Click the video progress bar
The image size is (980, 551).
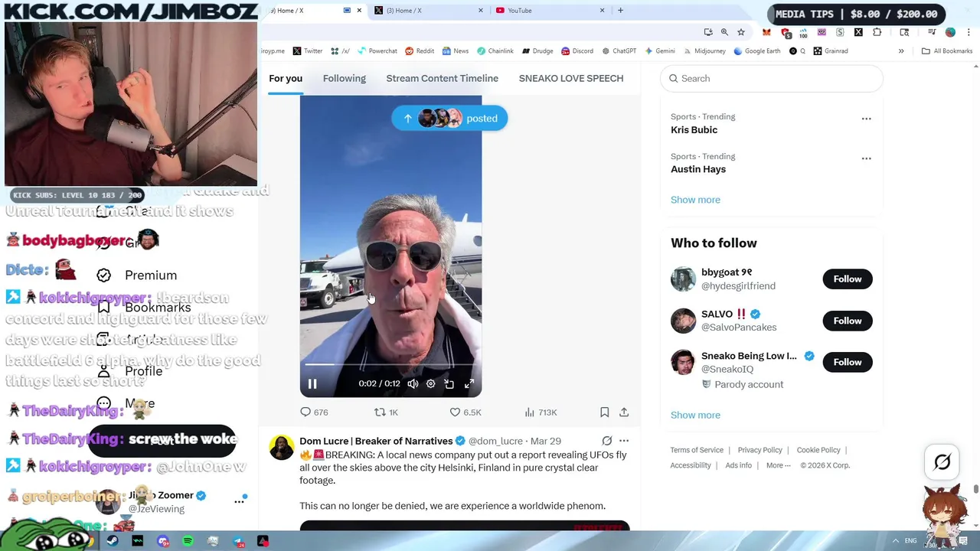[390, 365]
